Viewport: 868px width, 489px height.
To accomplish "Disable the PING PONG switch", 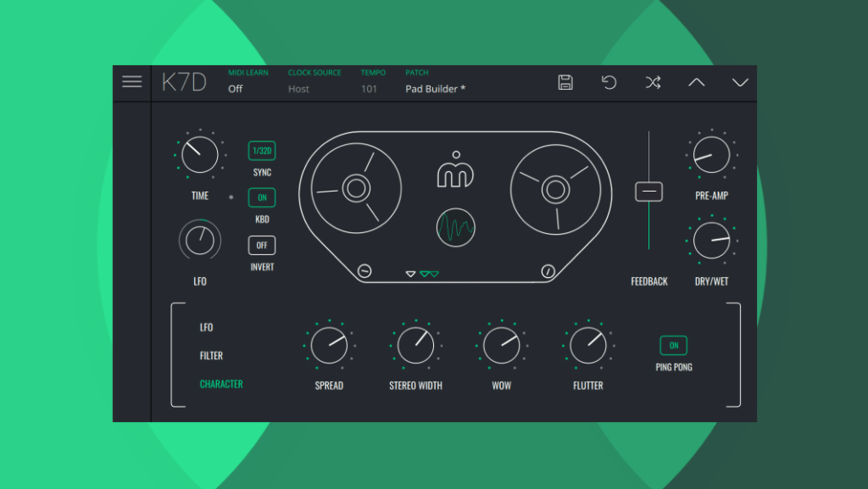I will (674, 346).
